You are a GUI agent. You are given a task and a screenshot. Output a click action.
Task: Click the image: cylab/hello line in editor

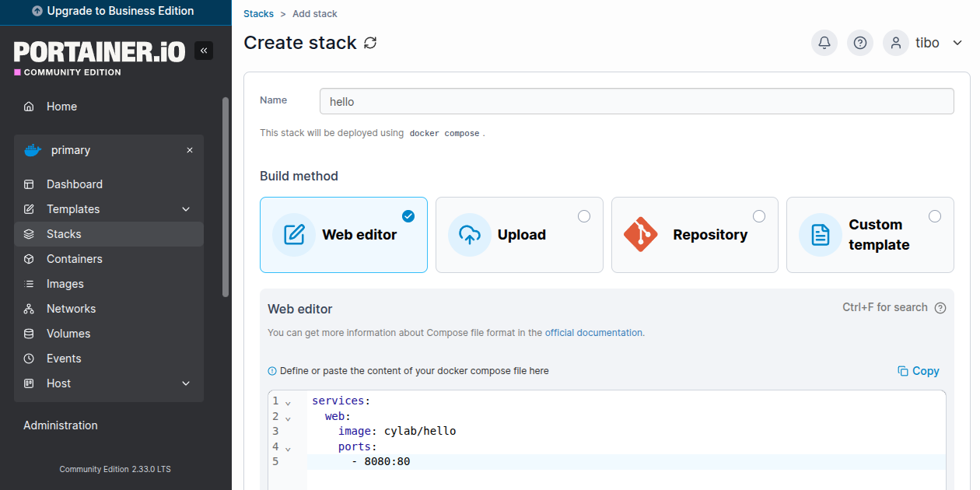pos(625,431)
